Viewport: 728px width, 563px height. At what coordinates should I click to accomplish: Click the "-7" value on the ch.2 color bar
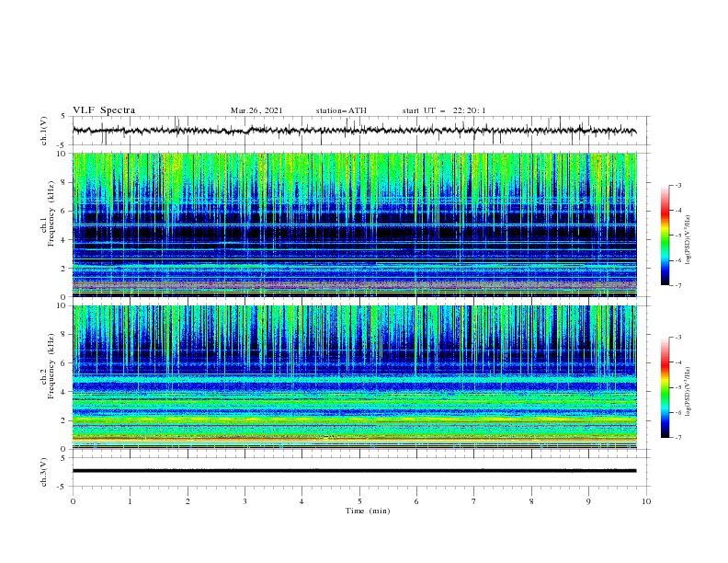point(677,438)
